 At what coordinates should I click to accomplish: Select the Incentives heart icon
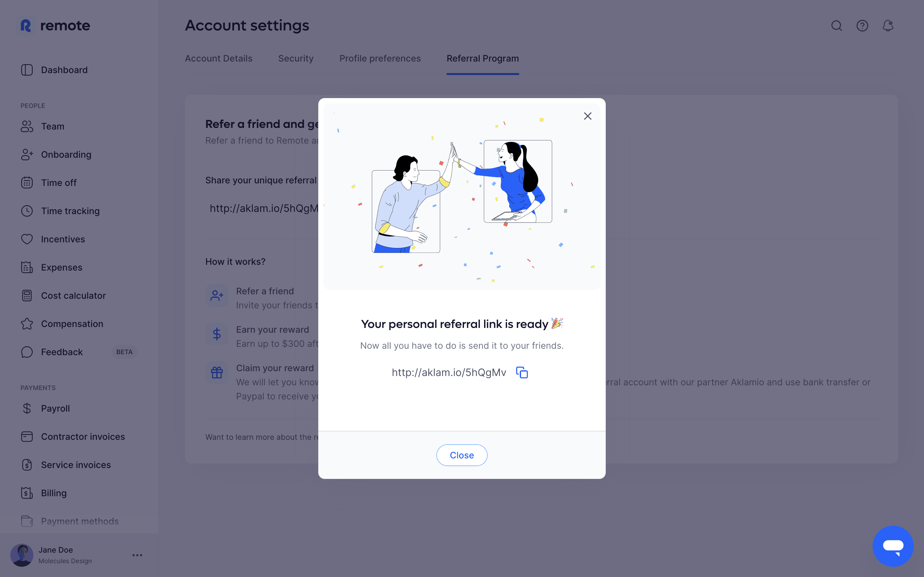tap(27, 239)
